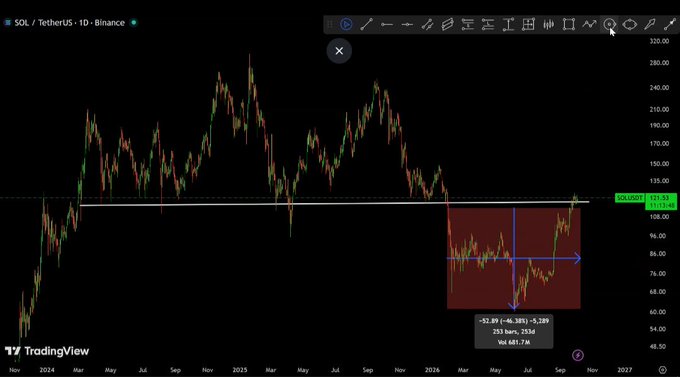Select the Fib retracement tool
Screen dimensions: 680x377
coord(468,25)
